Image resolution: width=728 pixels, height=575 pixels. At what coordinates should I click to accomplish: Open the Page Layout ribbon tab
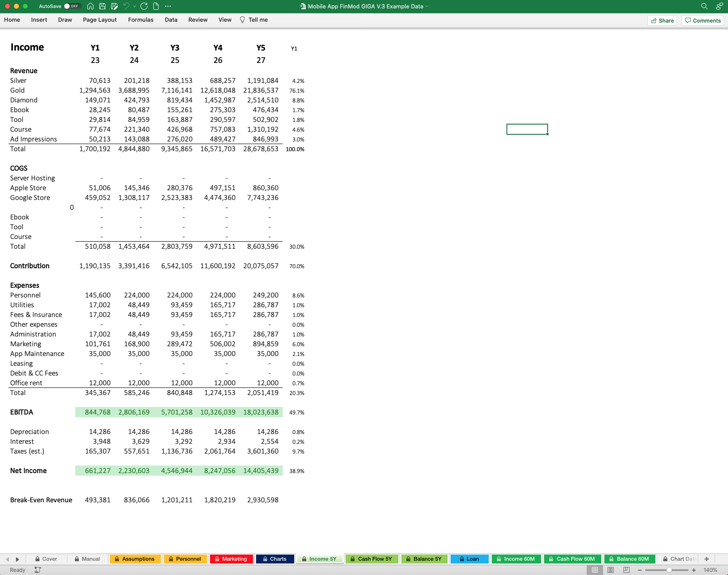click(x=100, y=20)
